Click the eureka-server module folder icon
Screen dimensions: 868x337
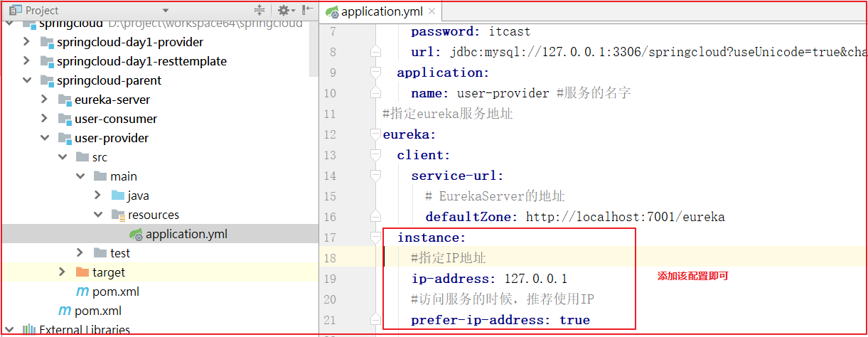65,100
